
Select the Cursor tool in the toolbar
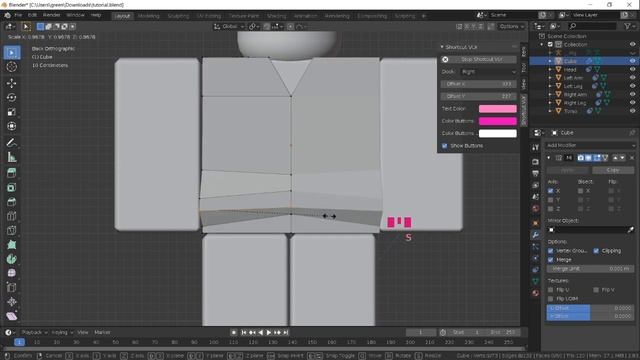[11, 67]
